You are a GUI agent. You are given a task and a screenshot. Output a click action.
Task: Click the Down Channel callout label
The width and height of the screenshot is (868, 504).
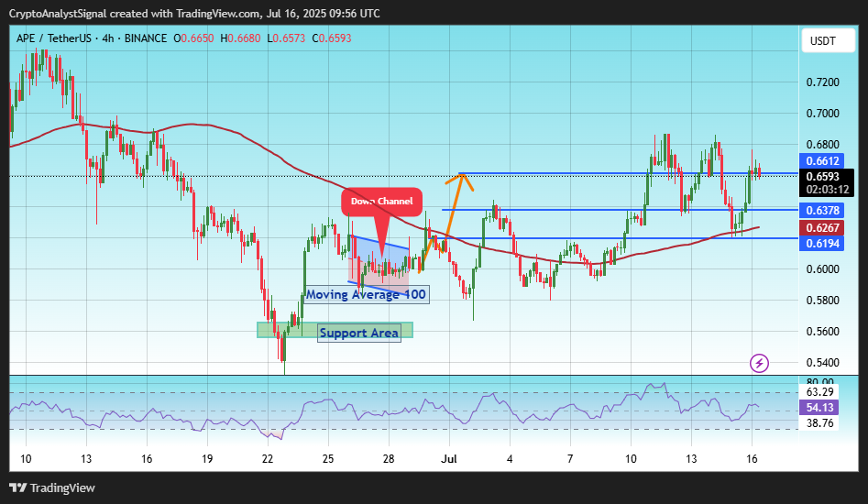381,202
